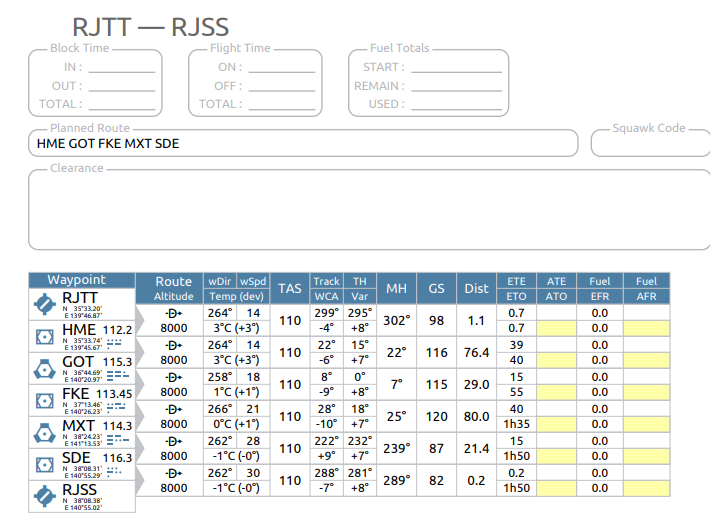
Task: Click the RJSS airport waypoint icon
Action: 45,496
